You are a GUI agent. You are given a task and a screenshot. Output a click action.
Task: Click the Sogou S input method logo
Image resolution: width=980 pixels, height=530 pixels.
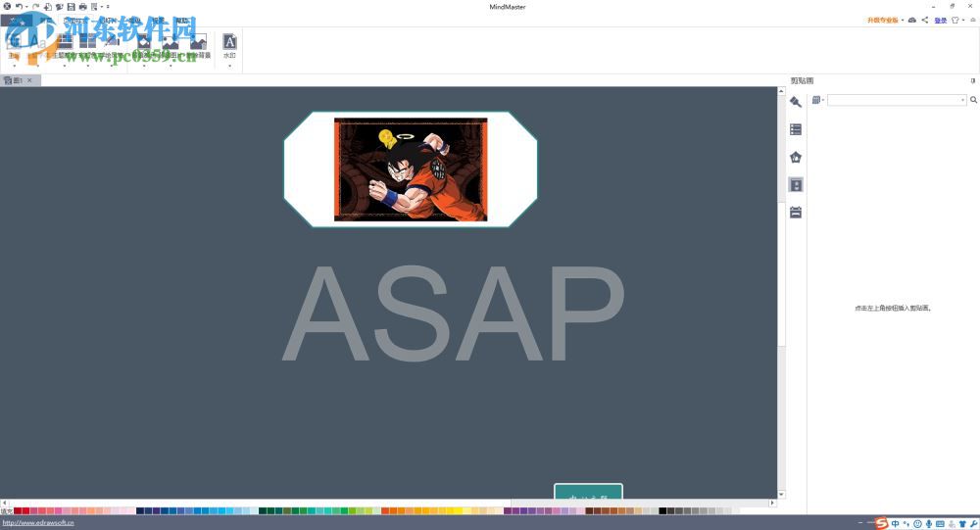[881, 523]
